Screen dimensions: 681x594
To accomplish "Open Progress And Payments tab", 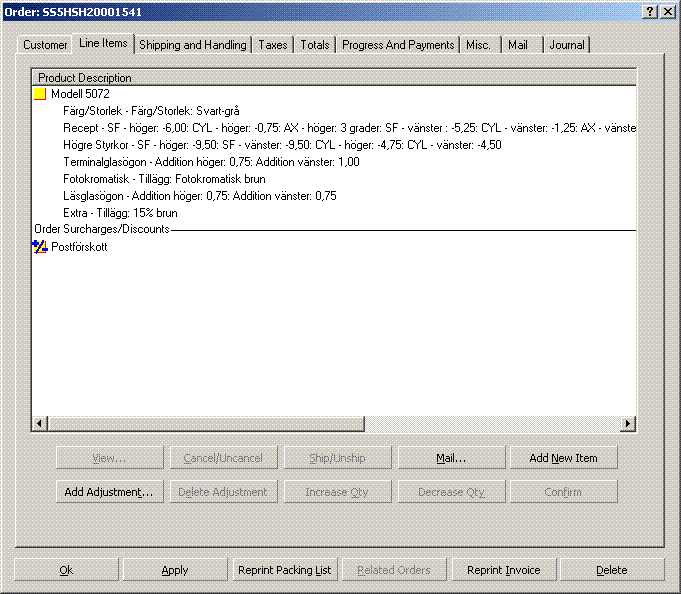I will pyautogui.click(x=398, y=45).
